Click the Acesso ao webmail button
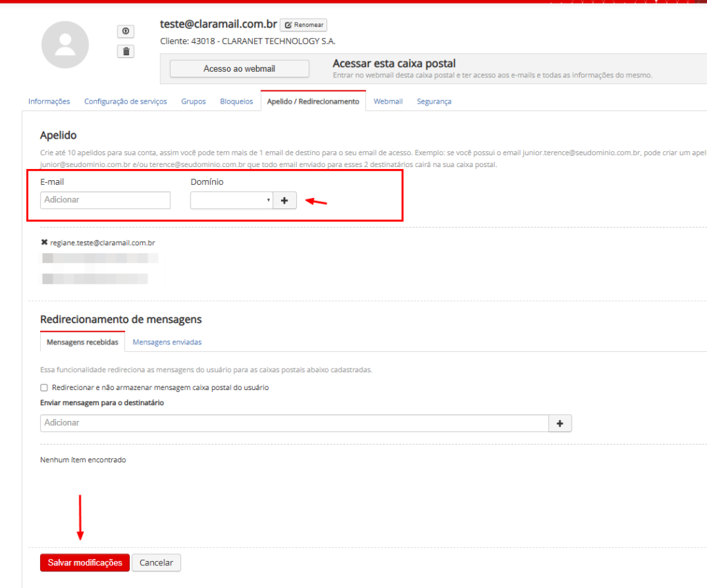707x588 pixels. click(239, 69)
